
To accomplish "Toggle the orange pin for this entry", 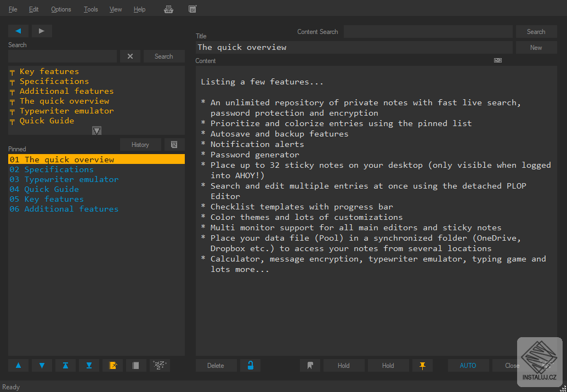I will [x=422, y=366].
